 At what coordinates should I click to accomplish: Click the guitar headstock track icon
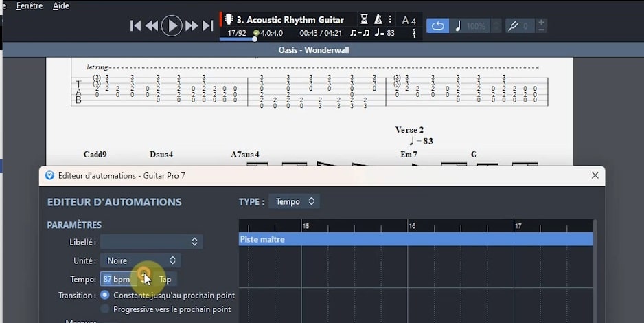point(229,19)
